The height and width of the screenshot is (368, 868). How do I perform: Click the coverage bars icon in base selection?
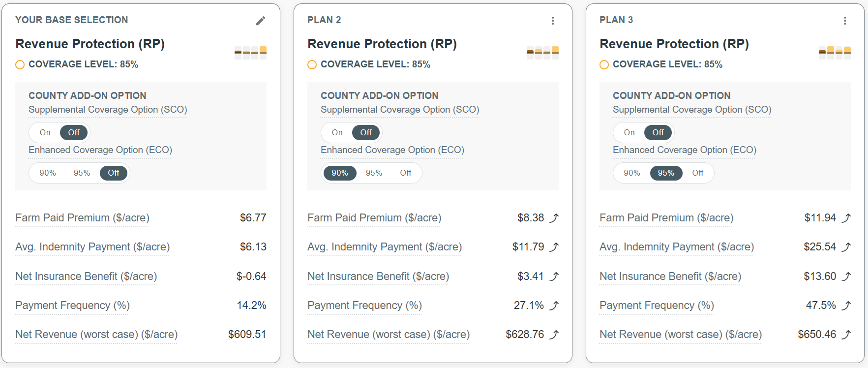250,52
